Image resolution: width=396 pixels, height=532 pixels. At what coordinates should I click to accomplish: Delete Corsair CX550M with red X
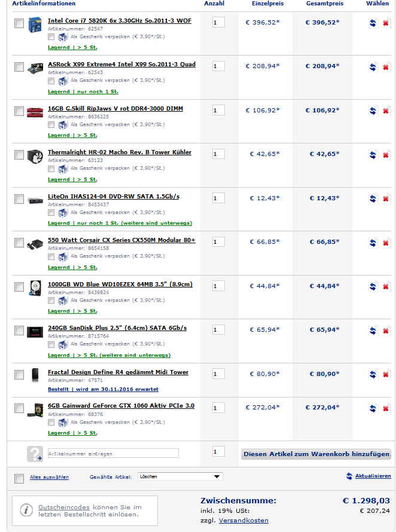(x=386, y=243)
